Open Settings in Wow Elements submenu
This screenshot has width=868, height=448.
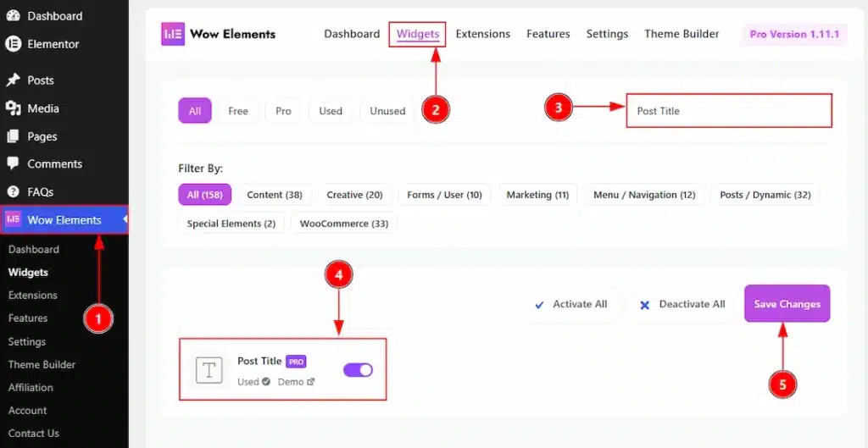pos(27,341)
